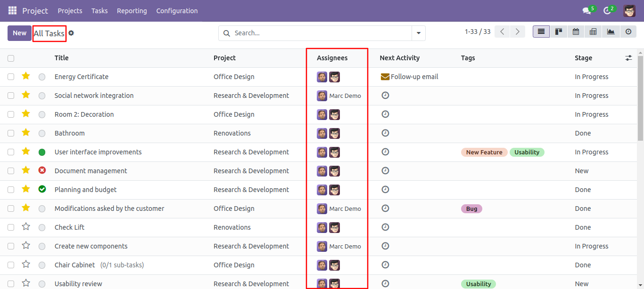
Task: Switch to pivot table view
Action: point(593,32)
